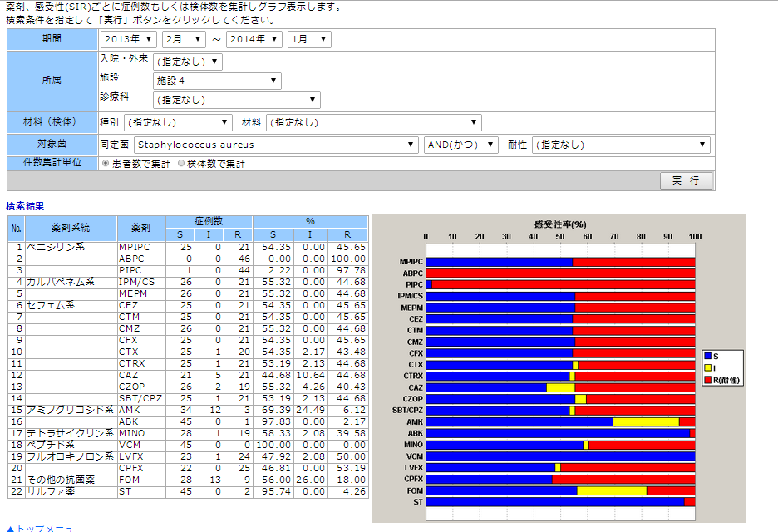The height and width of the screenshot is (532, 778).
Task: Click the 実行 button
Action: coord(686,181)
